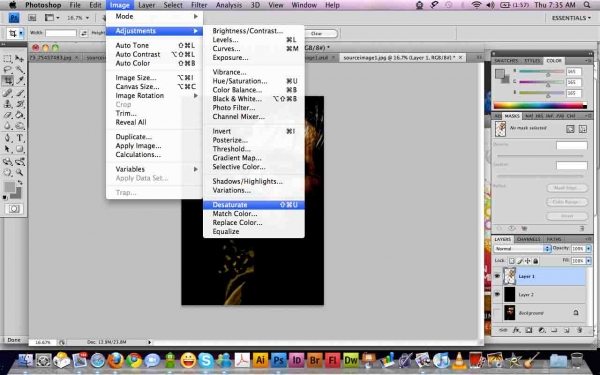This screenshot has height=375, width=600.
Task: Select the Paint Bucket tool
Action: (x=20, y=115)
